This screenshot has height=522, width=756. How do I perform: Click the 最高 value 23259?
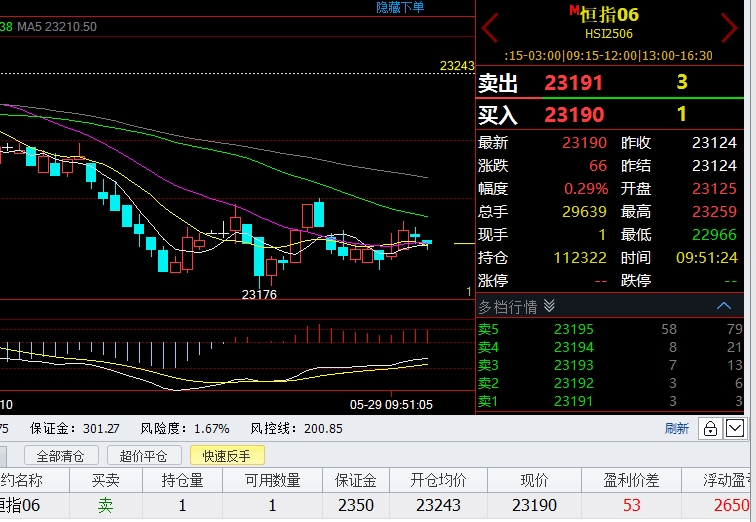coord(714,212)
